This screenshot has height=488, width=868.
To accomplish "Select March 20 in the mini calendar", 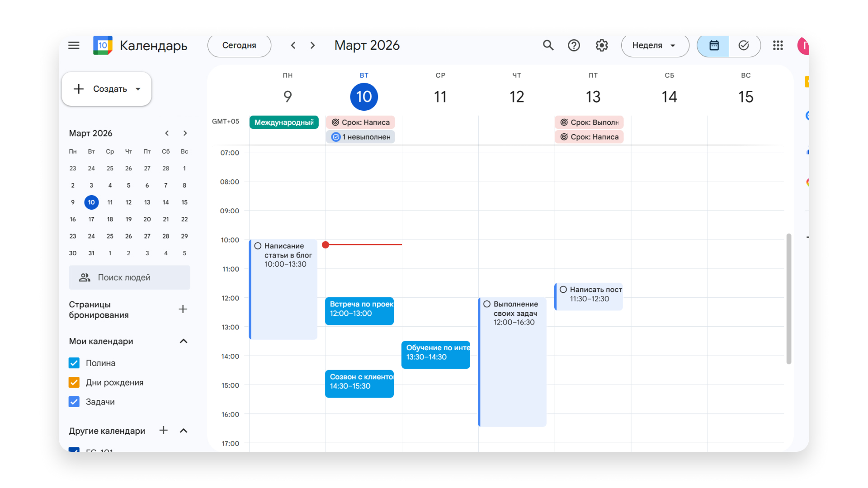I will point(147,219).
